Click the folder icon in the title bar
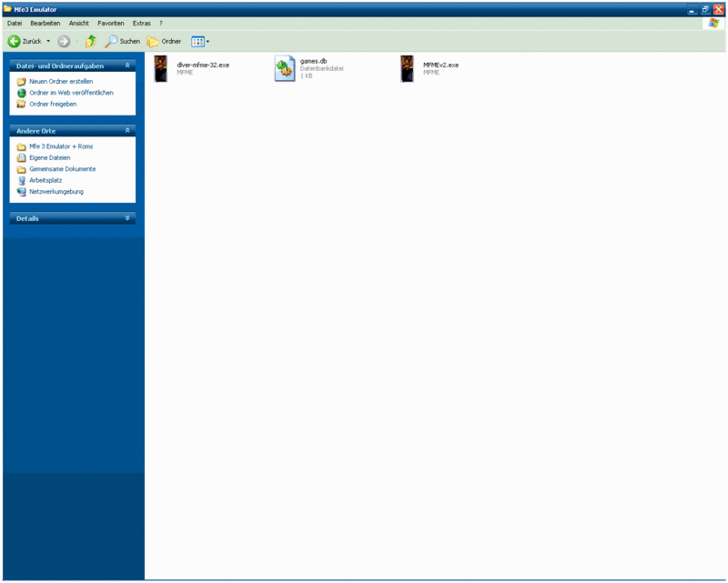 pyautogui.click(x=7, y=9)
